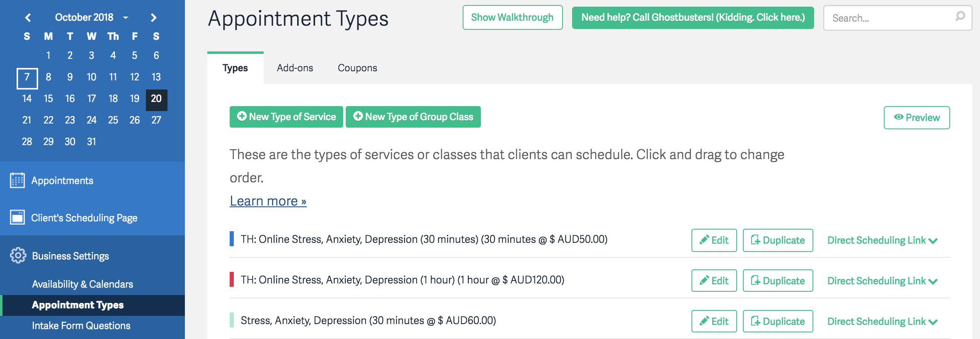
Task: Click the blue color bar beside the first TH service
Action: [233, 239]
